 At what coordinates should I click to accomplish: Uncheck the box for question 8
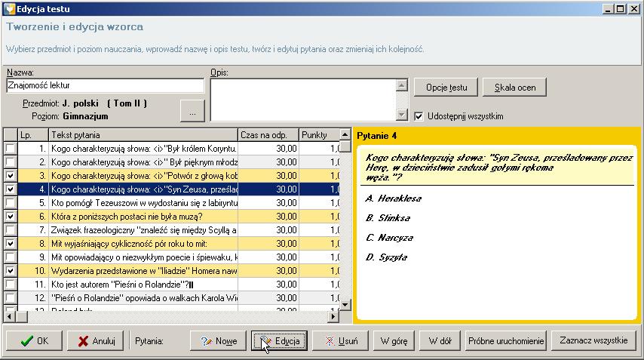[x=11, y=243]
